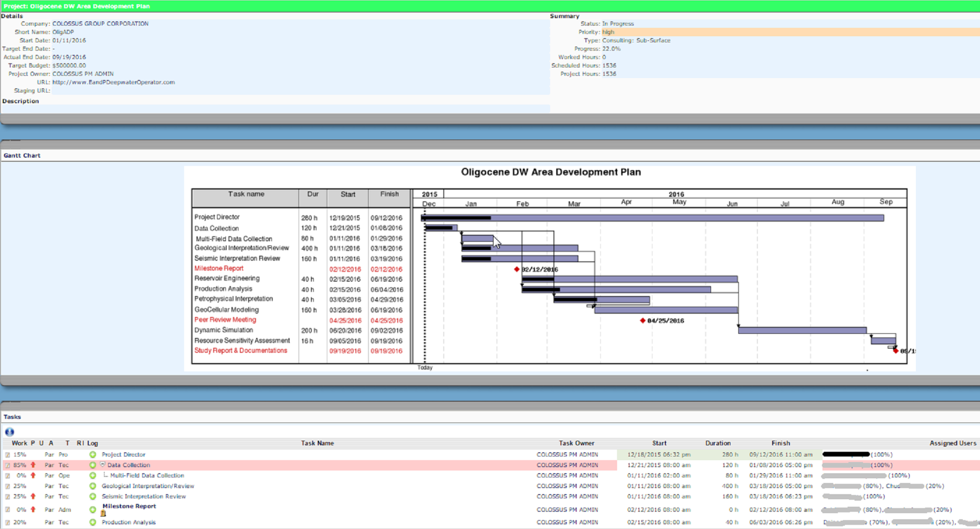Collapse the Tasks section header

[12, 417]
